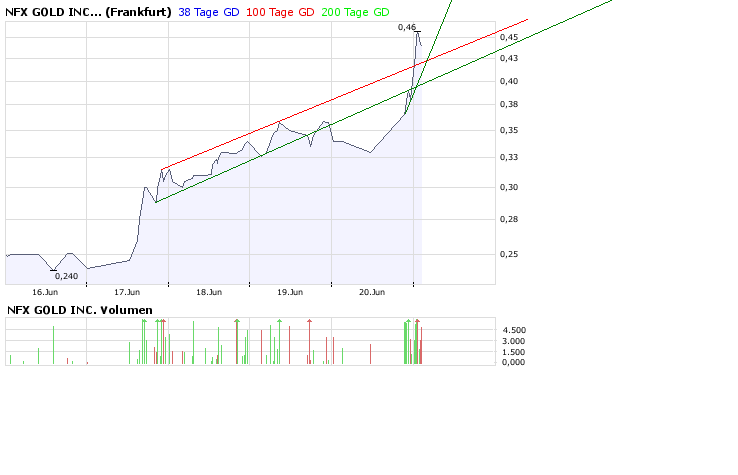Click the 0,35 price axis value
Image resolution: width=738 pixels, height=475 pixels.
(509, 130)
